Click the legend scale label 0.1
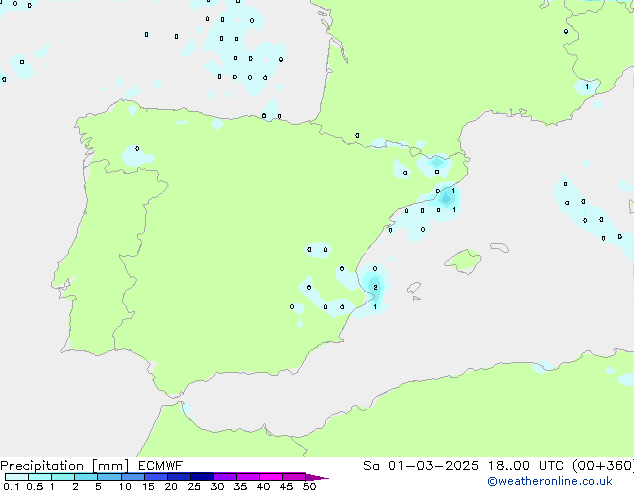634x490 pixels. pyautogui.click(x=10, y=487)
